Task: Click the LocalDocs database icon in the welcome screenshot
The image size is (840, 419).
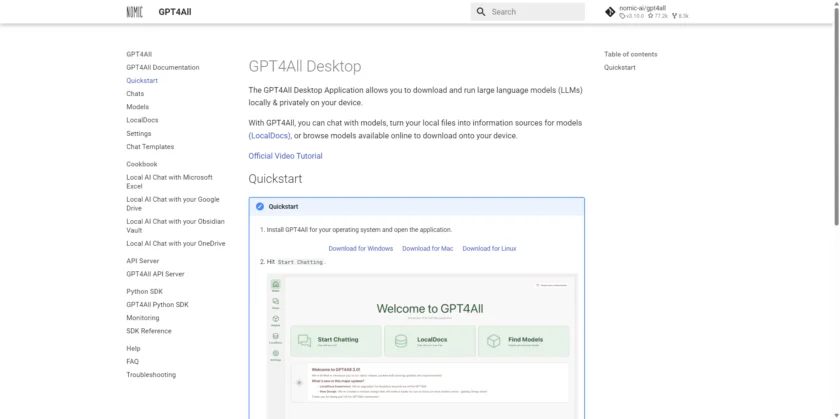Action: tap(400, 341)
